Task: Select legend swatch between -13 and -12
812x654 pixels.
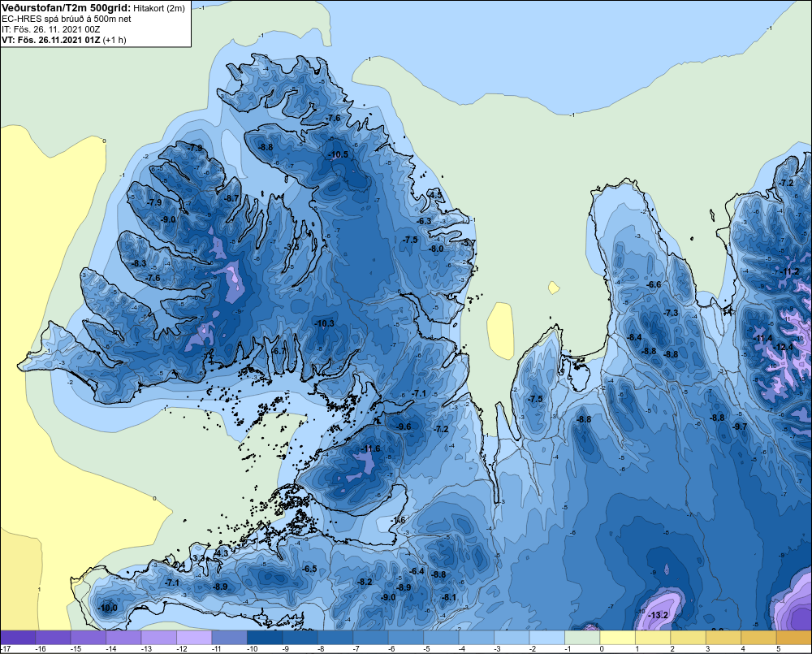Action: [159, 638]
